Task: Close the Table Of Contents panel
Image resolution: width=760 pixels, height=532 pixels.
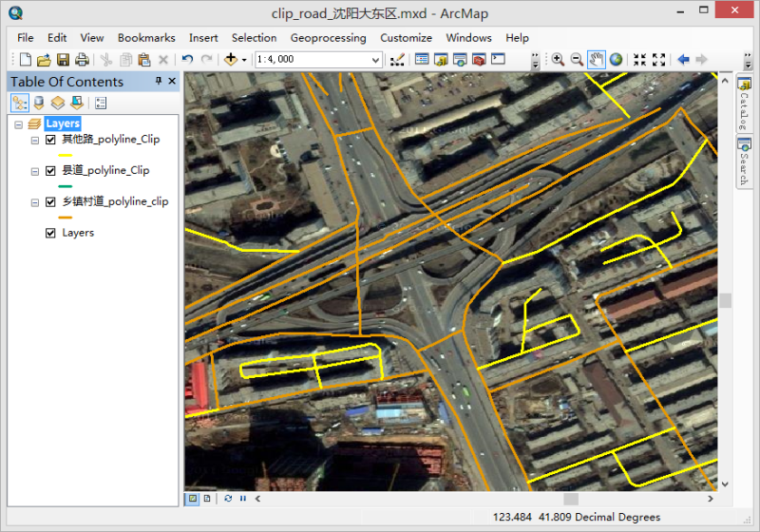Action: 172,81
